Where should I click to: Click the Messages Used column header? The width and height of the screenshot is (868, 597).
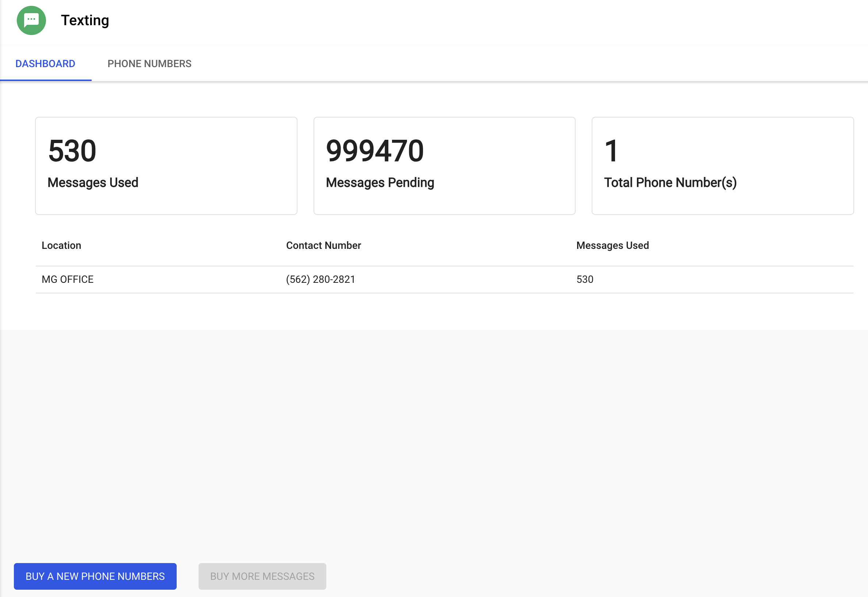coord(612,245)
